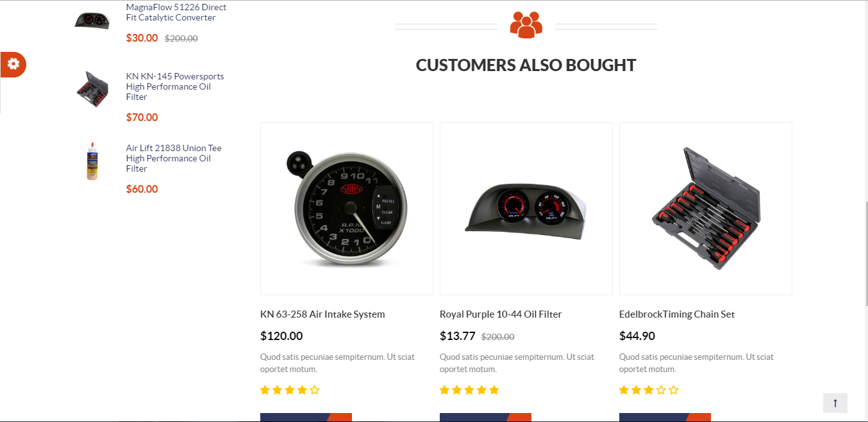Image resolution: width=868 pixels, height=422 pixels.
Task: Click fifth star on Royal Purple rating
Action: click(494, 390)
